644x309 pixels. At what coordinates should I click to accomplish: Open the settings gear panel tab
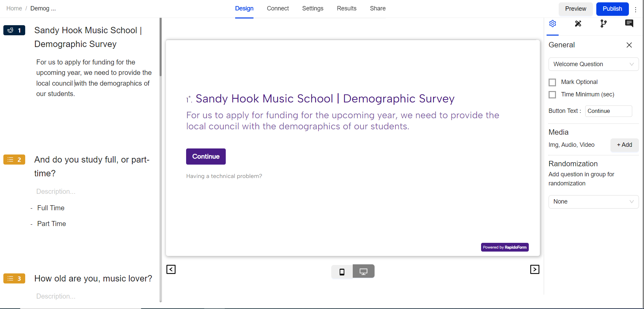(553, 24)
